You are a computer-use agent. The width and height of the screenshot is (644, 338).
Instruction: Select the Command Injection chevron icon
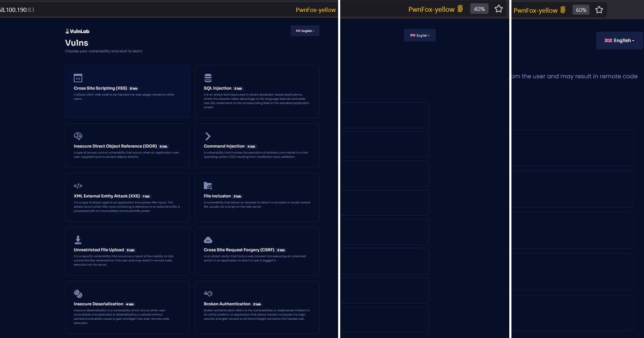(x=208, y=136)
